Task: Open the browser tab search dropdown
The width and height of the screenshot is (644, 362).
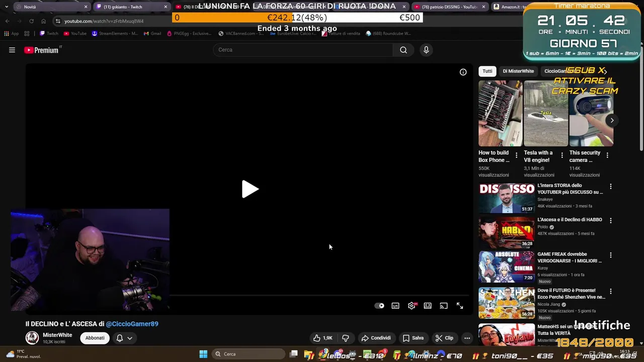Action: pyautogui.click(x=6, y=7)
